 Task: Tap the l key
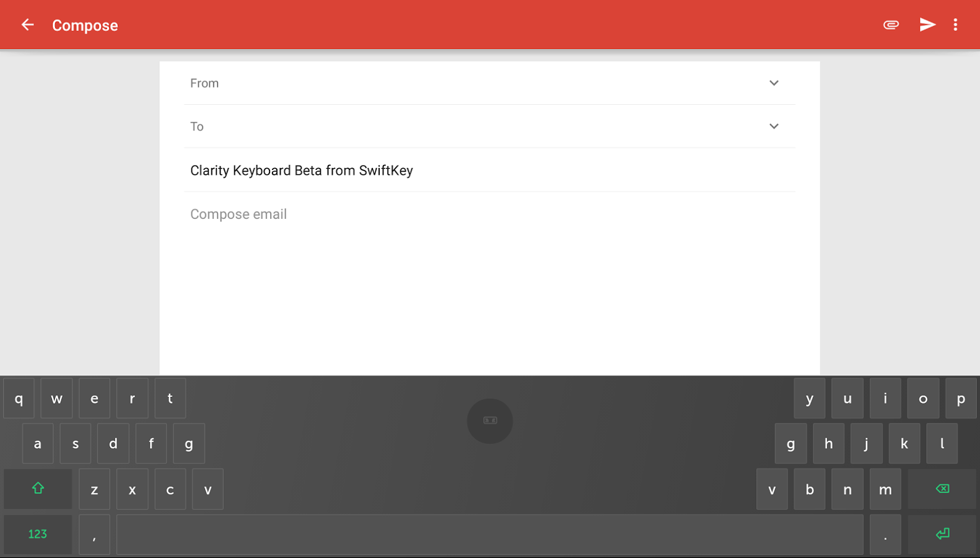pyautogui.click(x=942, y=443)
